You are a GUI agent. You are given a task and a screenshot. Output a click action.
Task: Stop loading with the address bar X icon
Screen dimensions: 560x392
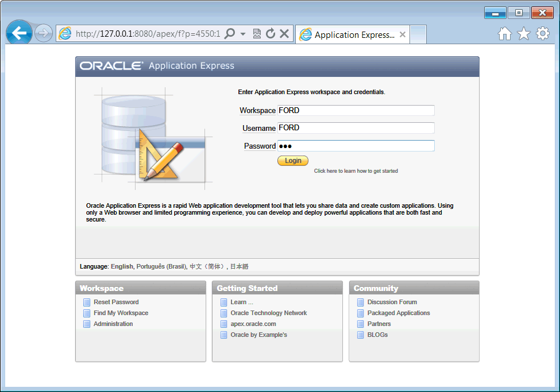pyautogui.click(x=284, y=33)
